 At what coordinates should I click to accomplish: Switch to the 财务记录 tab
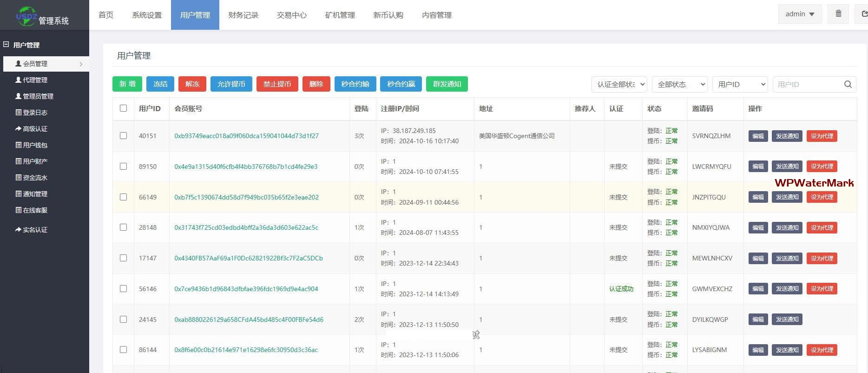point(243,15)
